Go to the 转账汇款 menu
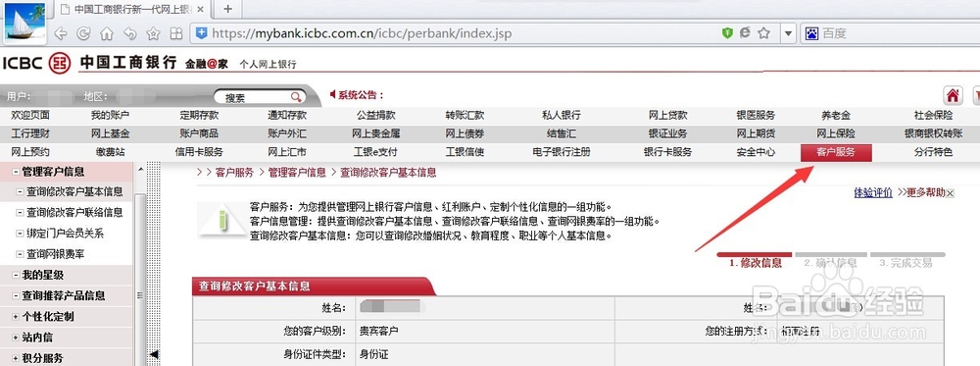Screen dimensions: 980x366 (465, 115)
